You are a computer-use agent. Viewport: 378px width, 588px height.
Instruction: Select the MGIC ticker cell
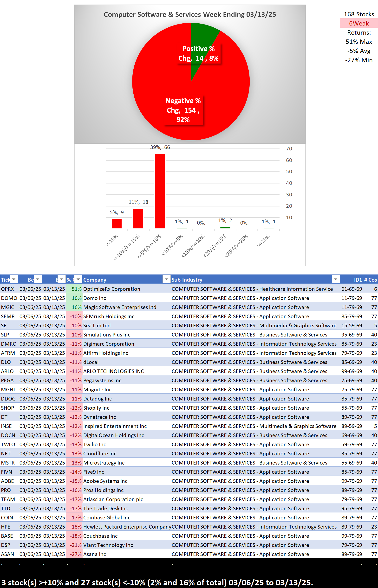(9, 307)
